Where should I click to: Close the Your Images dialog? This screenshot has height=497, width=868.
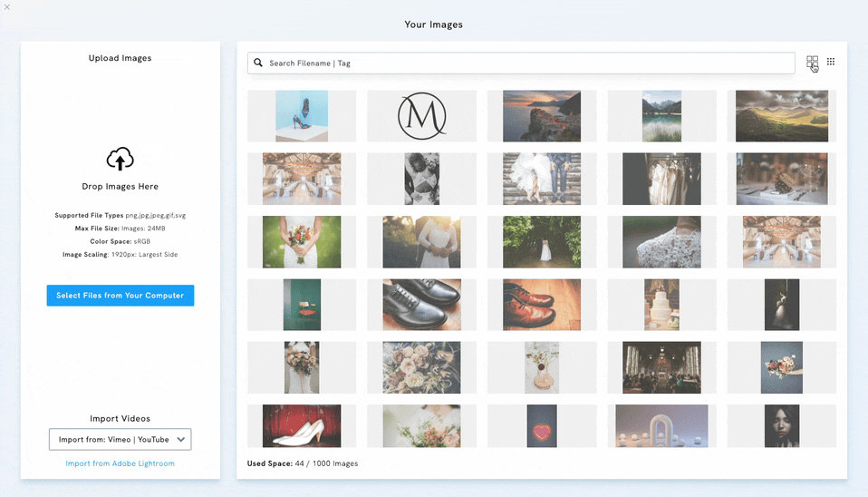(x=7, y=7)
